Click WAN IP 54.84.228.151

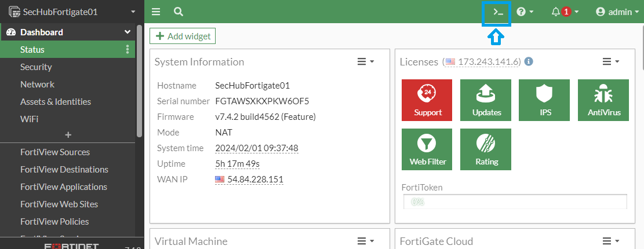[x=255, y=180]
